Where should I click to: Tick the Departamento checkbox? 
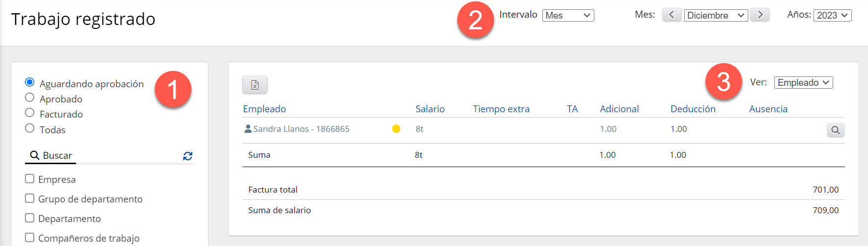tap(29, 218)
